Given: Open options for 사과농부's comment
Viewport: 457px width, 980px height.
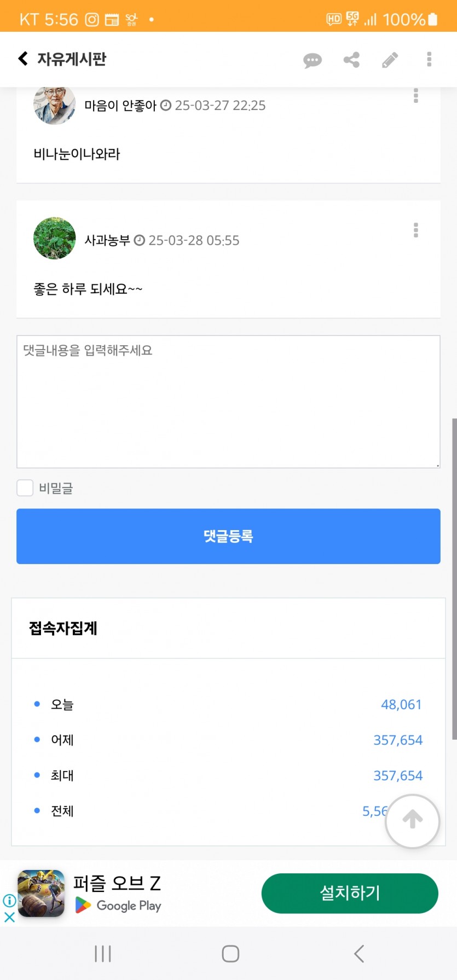Looking at the screenshot, I should 416,230.
